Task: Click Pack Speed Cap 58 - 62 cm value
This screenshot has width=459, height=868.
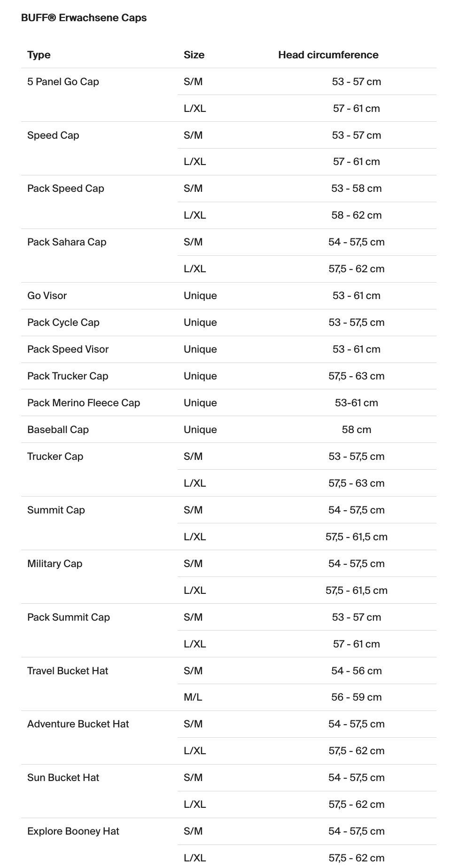Action: (x=357, y=215)
